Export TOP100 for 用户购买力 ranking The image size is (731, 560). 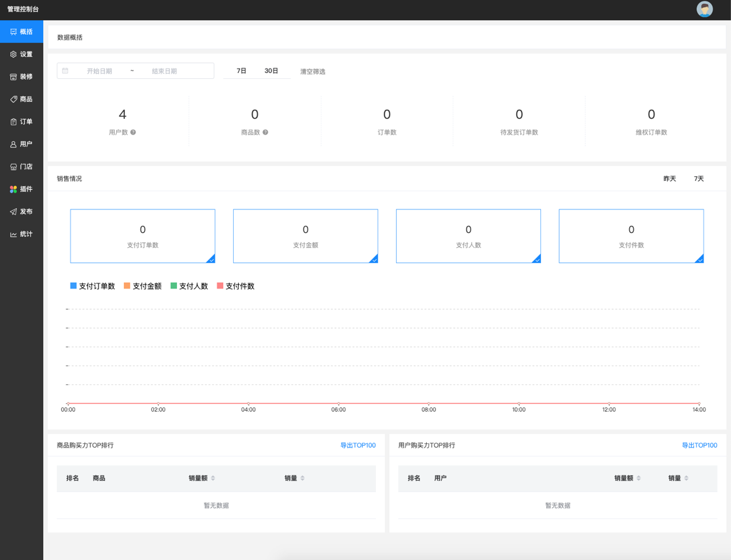(x=700, y=445)
